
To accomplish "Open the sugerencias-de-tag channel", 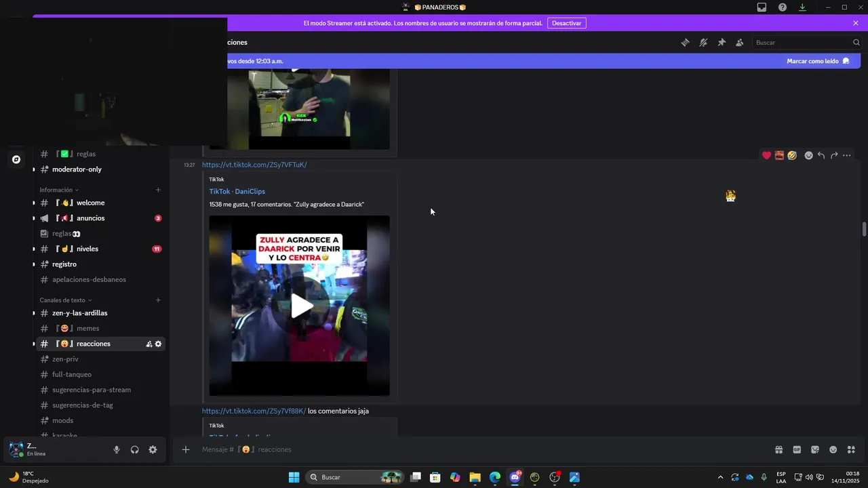I will pyautogui.click(x=100, y=405).
